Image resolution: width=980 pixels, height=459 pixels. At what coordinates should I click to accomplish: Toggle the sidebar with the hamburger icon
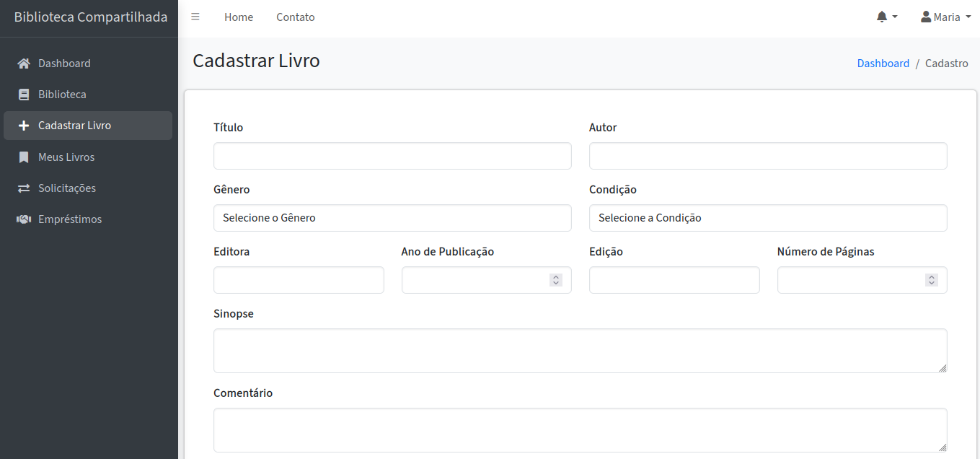(195, 16)
